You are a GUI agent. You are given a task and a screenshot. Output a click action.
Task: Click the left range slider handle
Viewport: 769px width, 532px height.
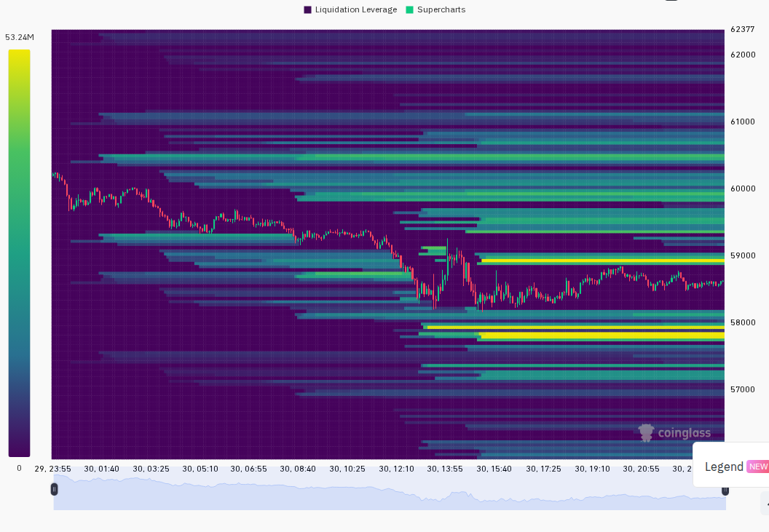55,489
